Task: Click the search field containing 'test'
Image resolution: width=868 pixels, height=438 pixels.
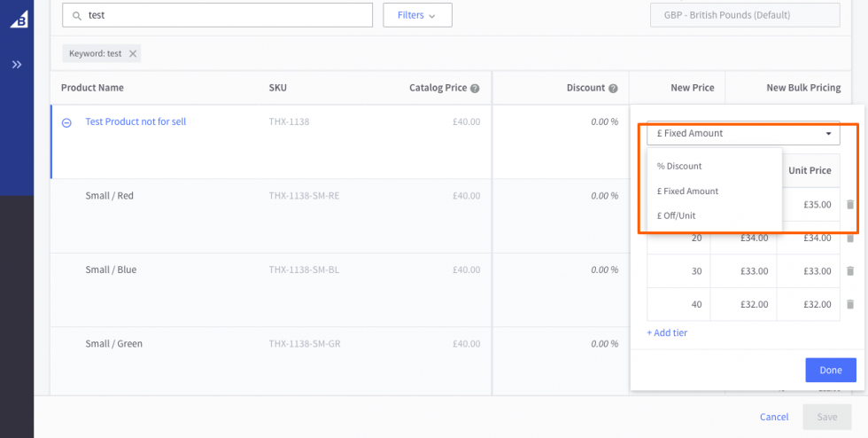Action: click(217, 15)
